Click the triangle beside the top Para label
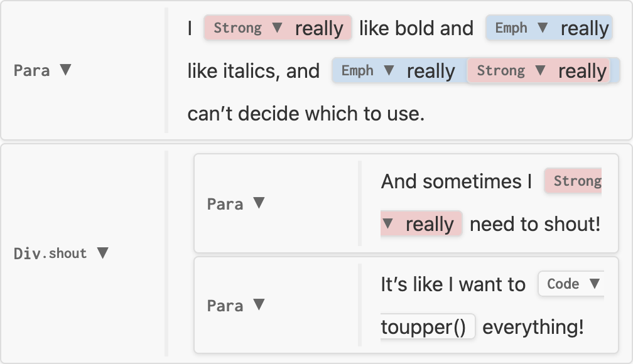 click(x=65, y=70)
